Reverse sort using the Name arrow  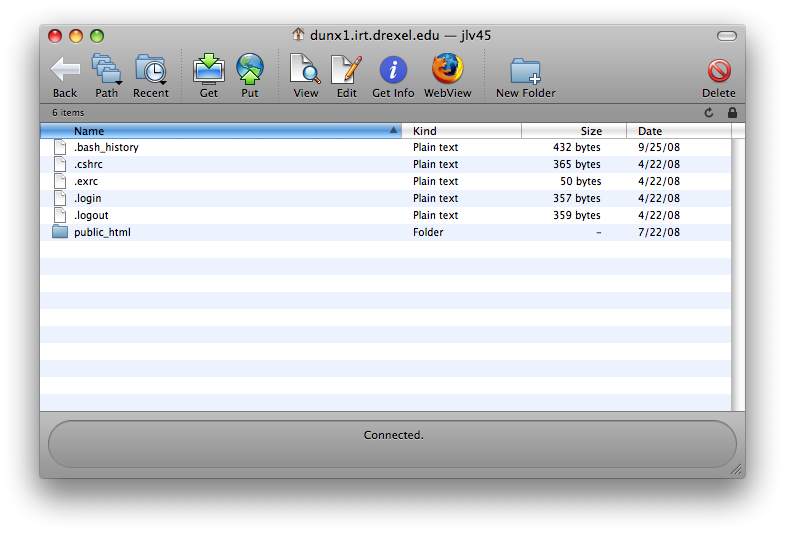[394, 131]
